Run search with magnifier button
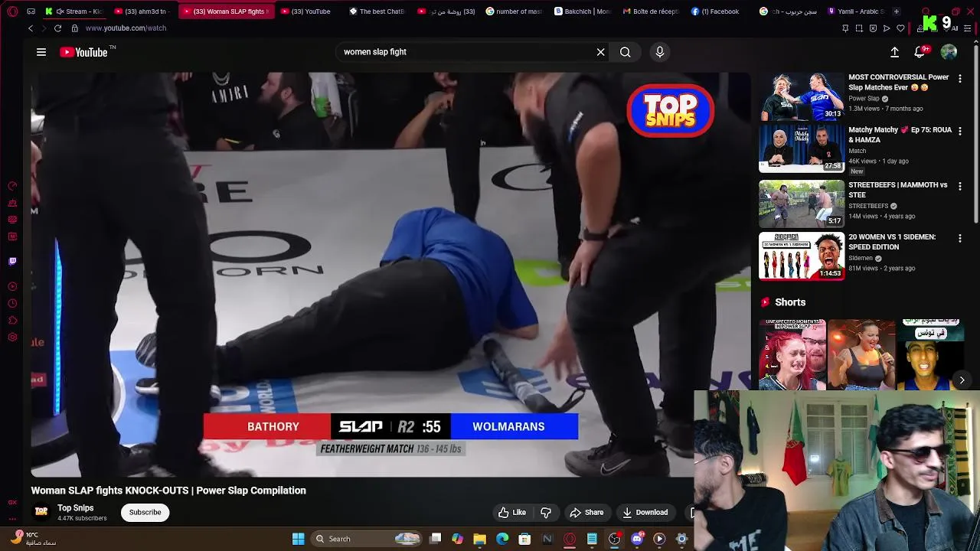This screenshot has width=980, height=551. click(x=626, y=52)
